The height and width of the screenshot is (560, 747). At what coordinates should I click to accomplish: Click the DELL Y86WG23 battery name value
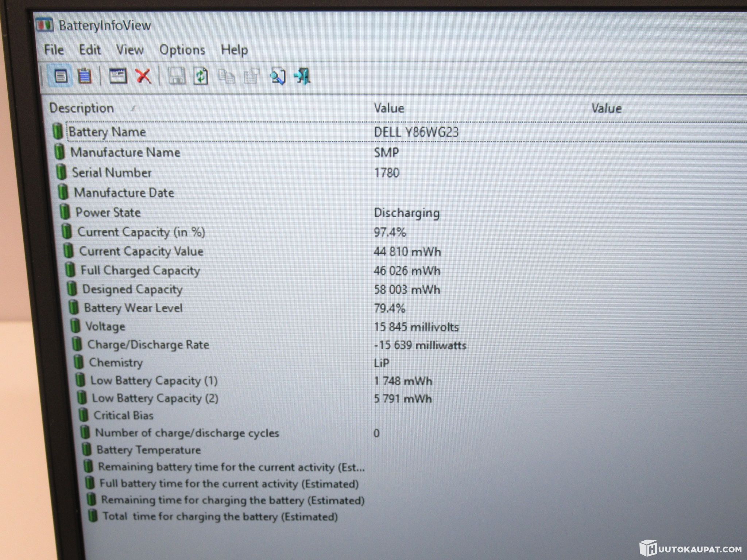pyautogui.click(x=416, y=132)
